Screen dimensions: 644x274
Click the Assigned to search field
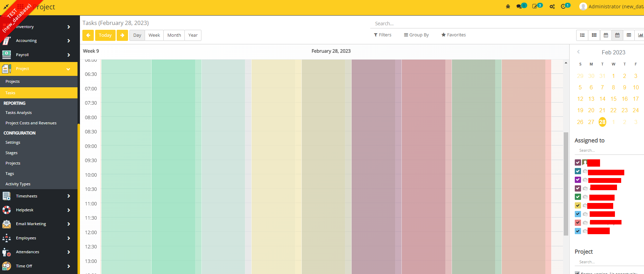(609, 150)
